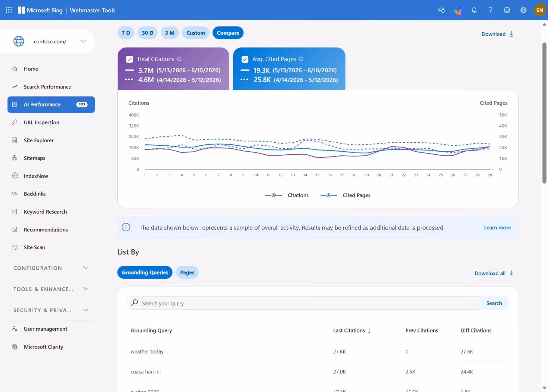Click the vertical page scrollbar thumb

click(544, 113)
